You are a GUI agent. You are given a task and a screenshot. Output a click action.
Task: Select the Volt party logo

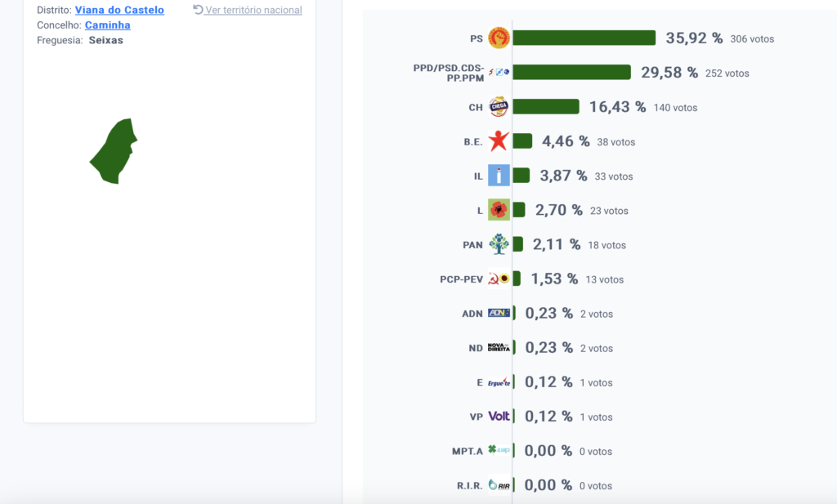pos(499,416)
